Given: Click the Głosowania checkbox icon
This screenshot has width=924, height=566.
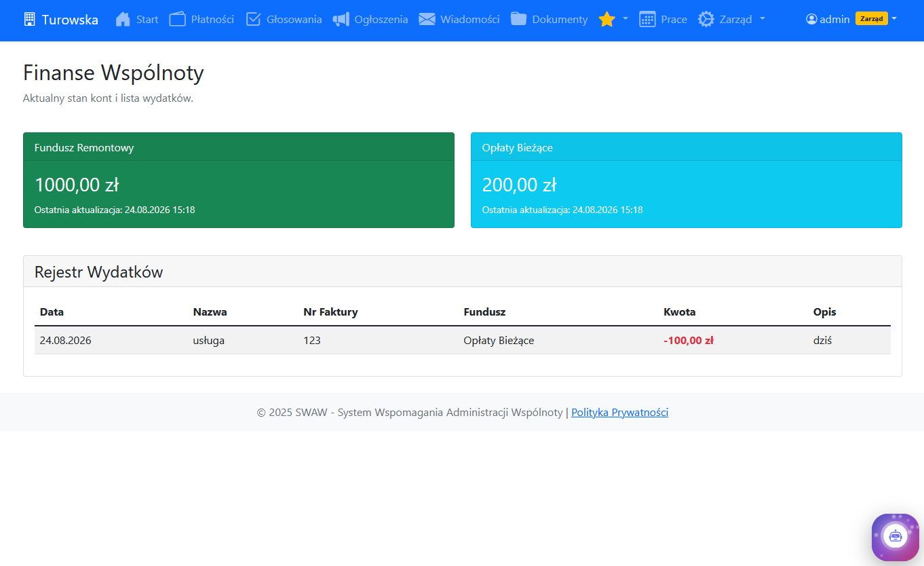Looking at the screenshot, I should [253, 19].
